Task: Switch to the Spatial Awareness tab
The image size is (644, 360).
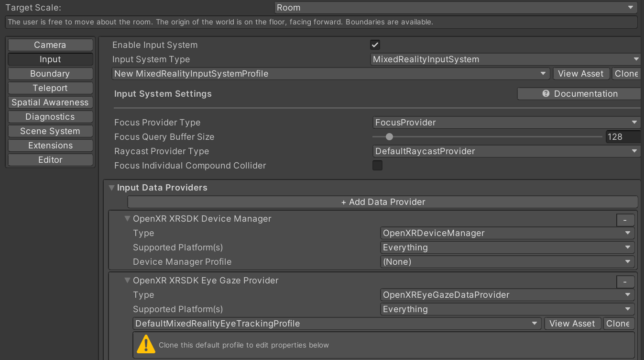Action: (50, 102)
